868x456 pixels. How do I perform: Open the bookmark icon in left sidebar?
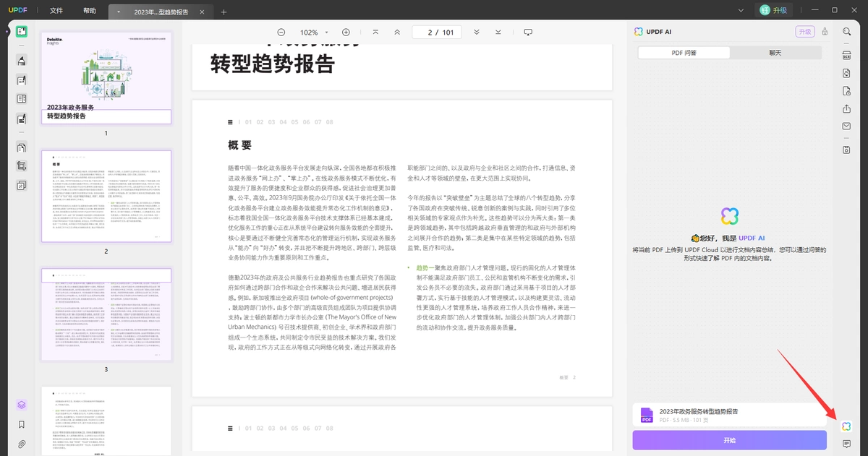22,424
